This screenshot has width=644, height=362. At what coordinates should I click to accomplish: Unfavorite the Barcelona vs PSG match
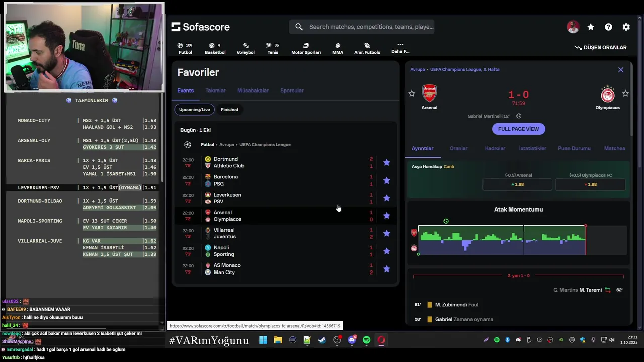386,180
